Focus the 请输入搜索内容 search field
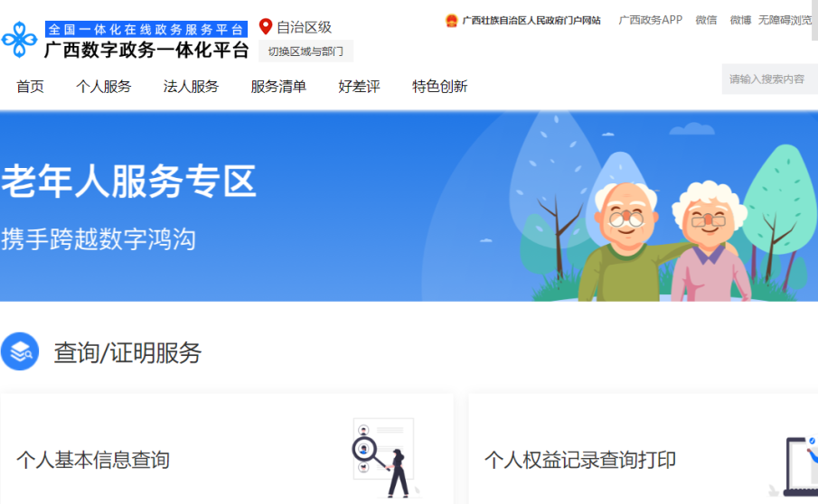 (770, 79)
